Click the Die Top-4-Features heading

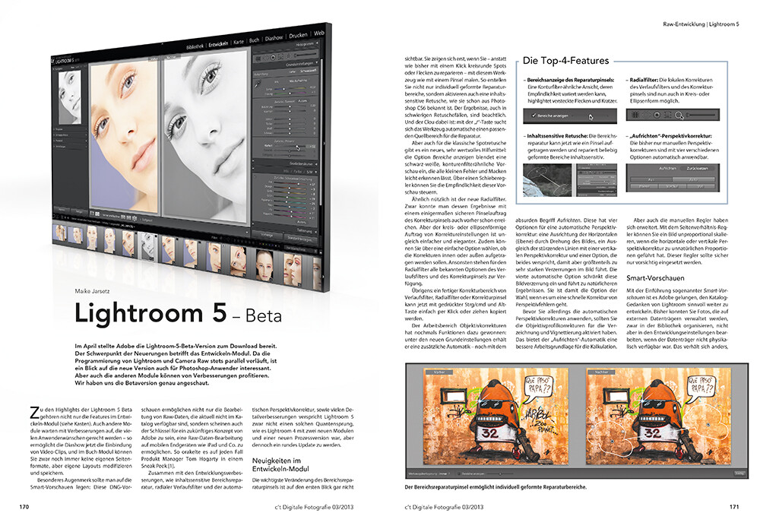pyautogui.click(x=565, y=61)
